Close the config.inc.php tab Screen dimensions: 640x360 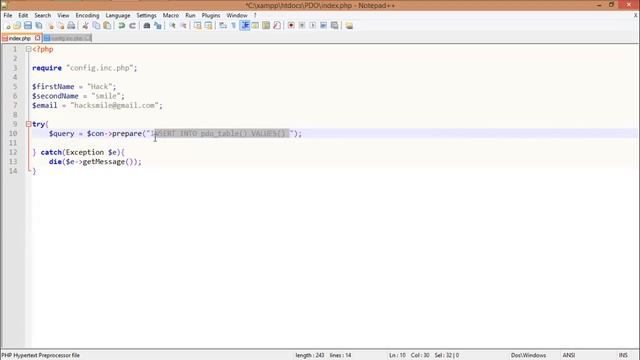point(88,38)
